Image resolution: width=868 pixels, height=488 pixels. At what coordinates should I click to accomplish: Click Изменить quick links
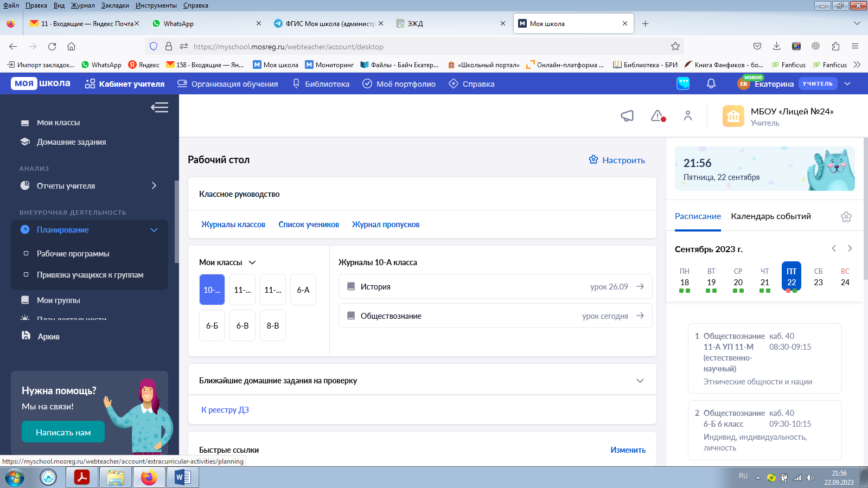coord(628,450)
